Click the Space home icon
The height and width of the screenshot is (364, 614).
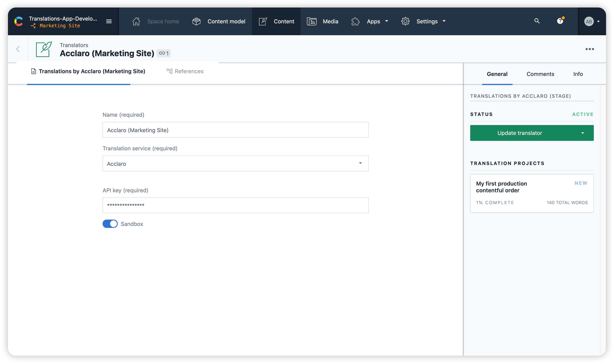[136, 21]
